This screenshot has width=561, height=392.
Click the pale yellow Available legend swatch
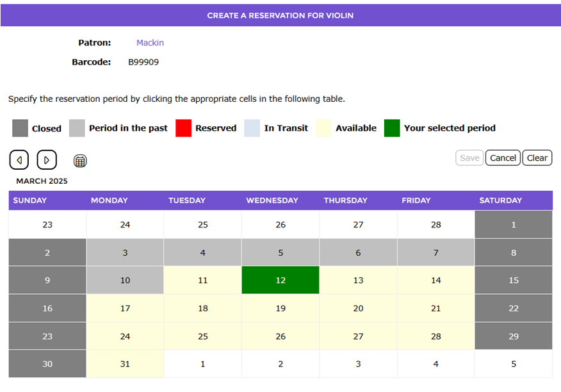click(x=323, y=128)
